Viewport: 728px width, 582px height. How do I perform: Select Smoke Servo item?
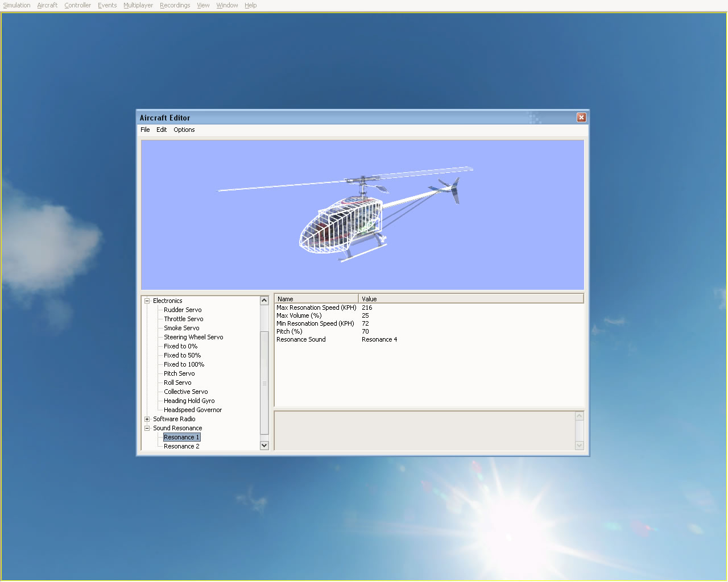tap(181, 328)
